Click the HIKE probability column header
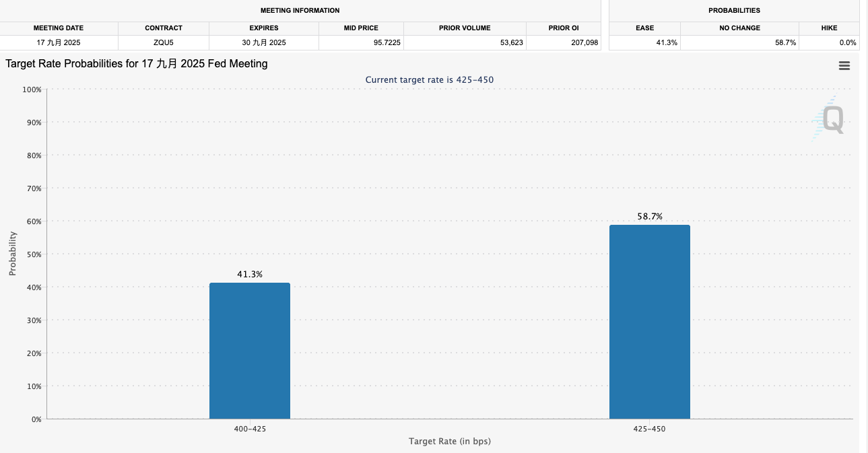The width and height of the screenshot is (868, 453). 829,28
